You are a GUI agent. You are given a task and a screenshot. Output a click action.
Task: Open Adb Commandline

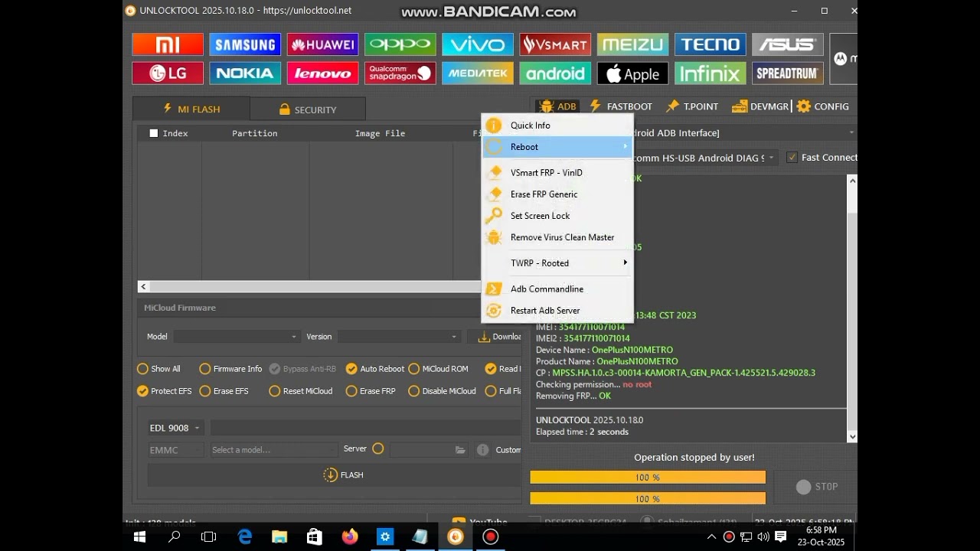558,289
